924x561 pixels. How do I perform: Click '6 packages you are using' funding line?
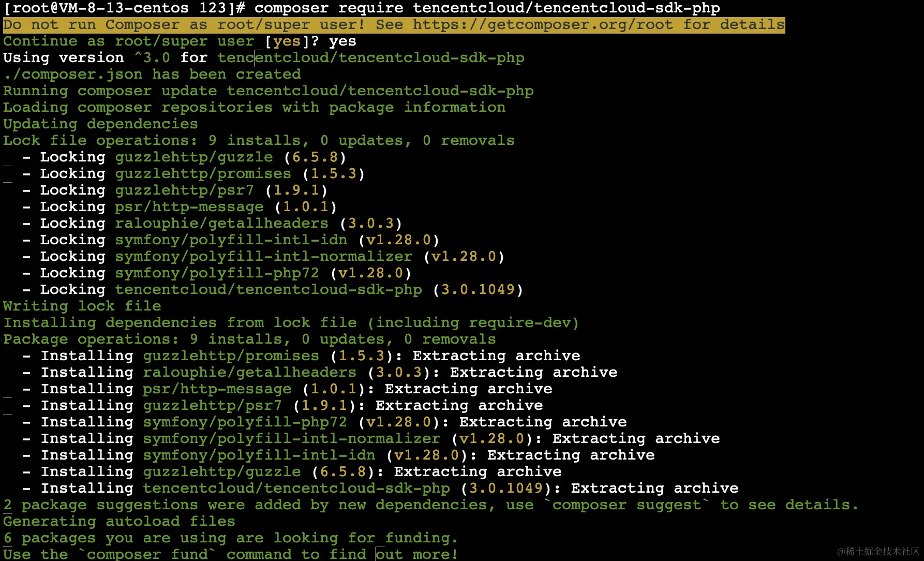(231, 538)
